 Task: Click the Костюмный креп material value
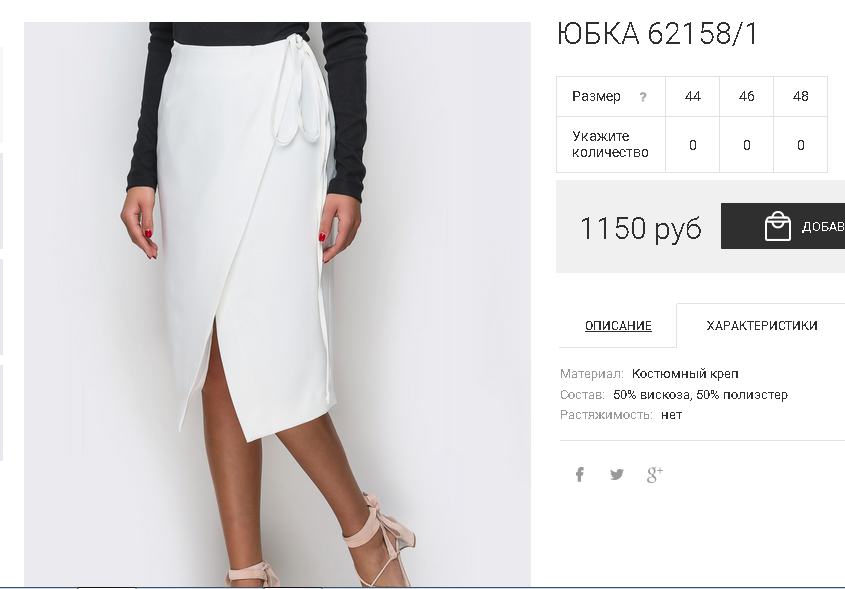pos(685,373)
